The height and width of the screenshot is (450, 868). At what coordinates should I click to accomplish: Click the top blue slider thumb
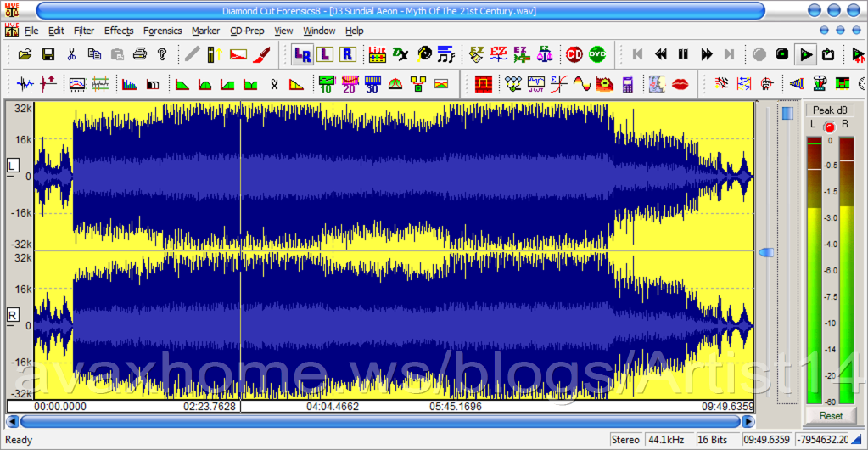[787, 113]
